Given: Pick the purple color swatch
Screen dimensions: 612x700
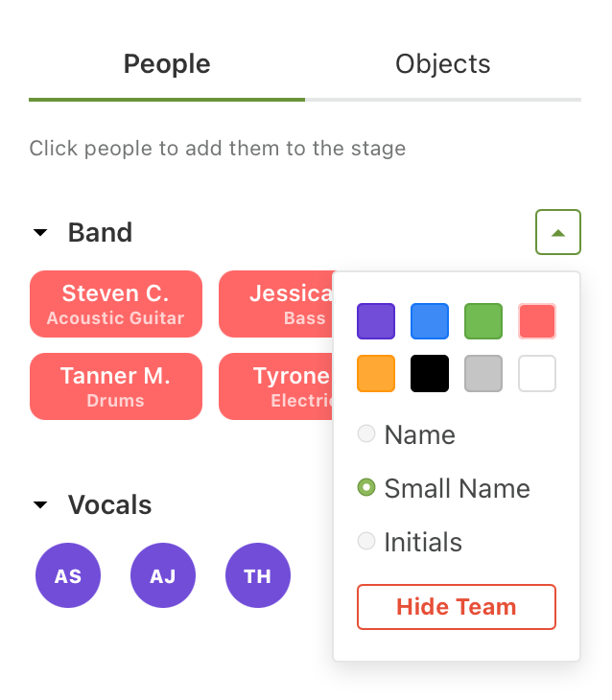Looking at the screenshot, I should [376, 321].
